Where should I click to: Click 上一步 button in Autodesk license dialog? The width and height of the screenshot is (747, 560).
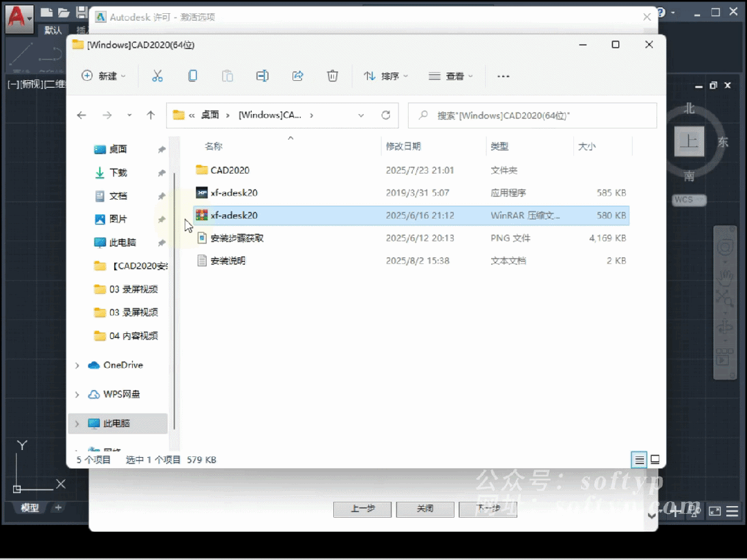click(x=362, y=509)
